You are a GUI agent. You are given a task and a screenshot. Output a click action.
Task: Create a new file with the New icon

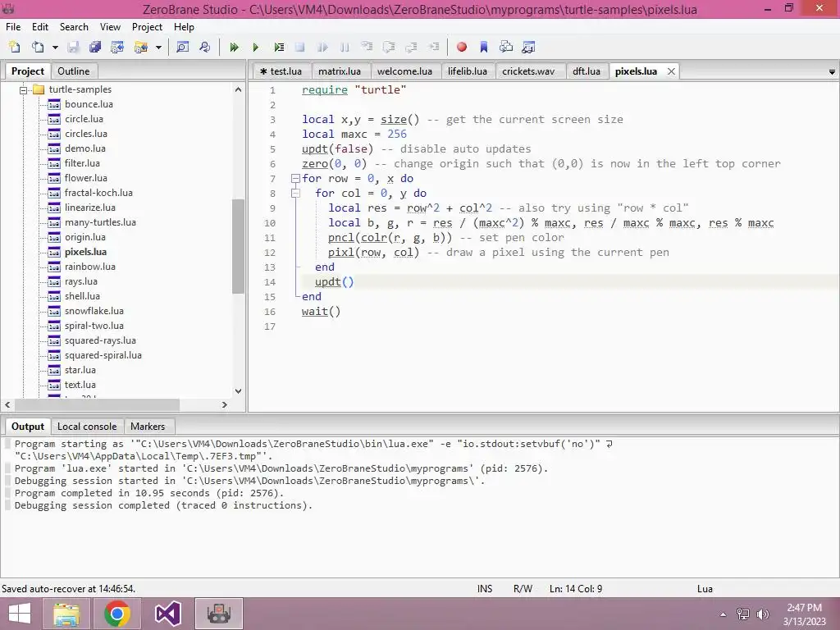tap(15, 47)
